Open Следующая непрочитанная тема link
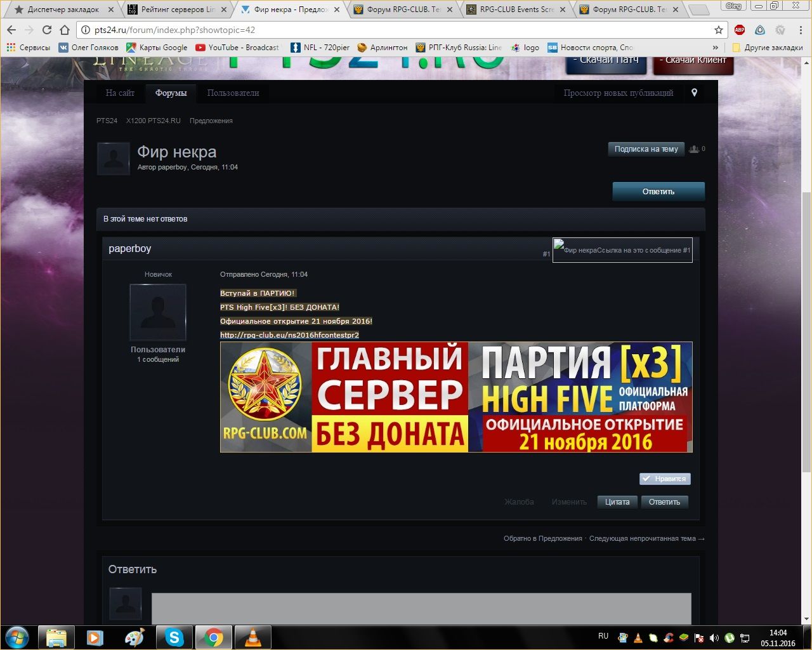Viewport: 812px width, 650px height. pyautogui.click(x=647, y=538)
